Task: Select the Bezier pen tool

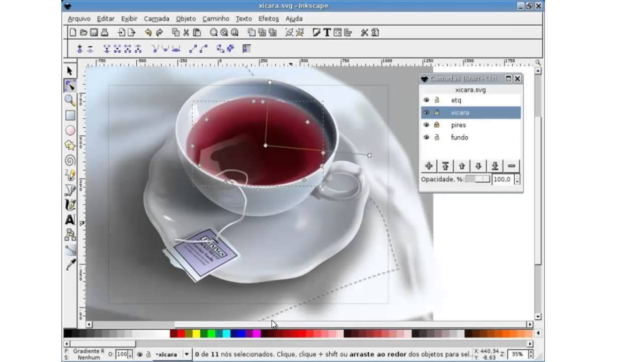Action: 70,190
